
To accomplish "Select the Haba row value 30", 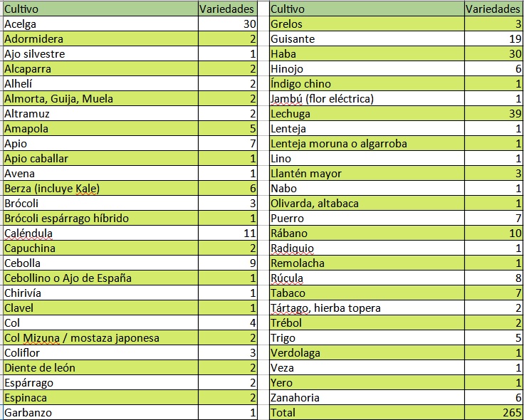I will [493, 54].
